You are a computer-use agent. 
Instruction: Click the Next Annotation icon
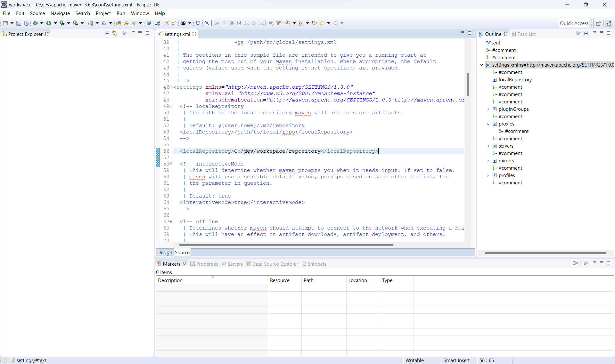click(x=287, y=23)
